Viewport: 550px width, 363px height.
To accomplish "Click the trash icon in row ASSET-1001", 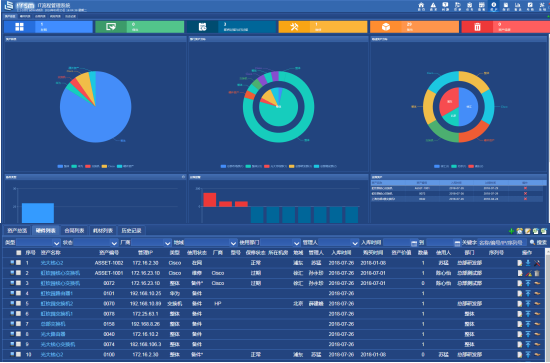I will pyautogui.click(x=537, y=273).
